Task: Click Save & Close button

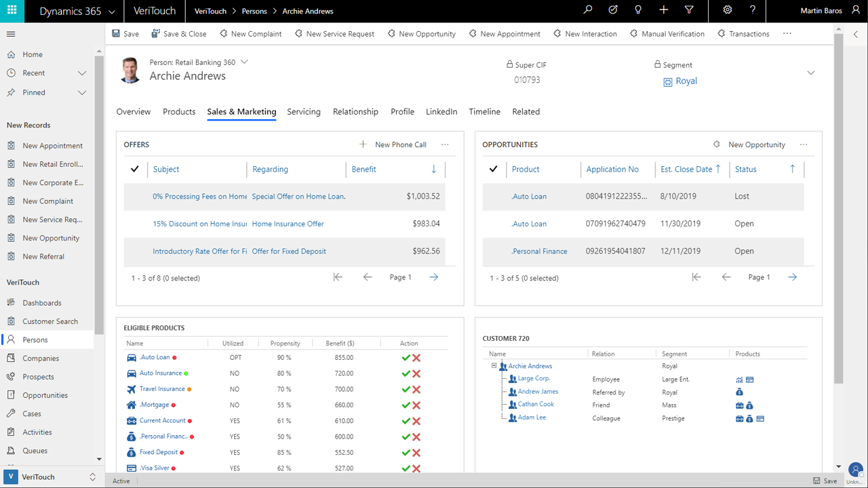Action: [x=179, y=34]
